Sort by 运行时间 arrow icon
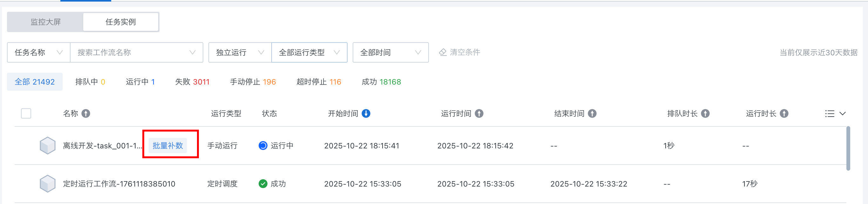 click(x=479, y=114)
